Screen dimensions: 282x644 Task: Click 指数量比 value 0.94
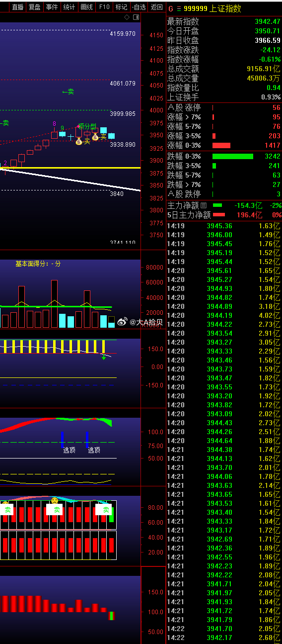click(274, 88)
